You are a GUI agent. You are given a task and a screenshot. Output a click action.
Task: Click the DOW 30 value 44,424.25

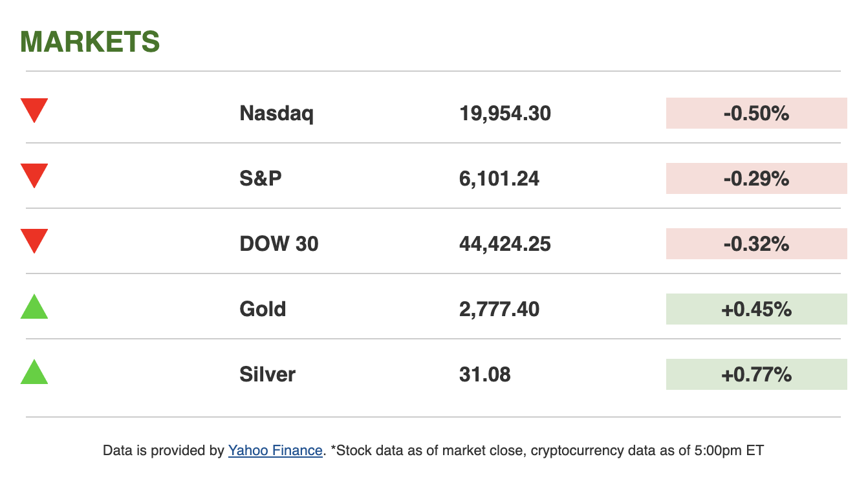click(x=505, y=244)
